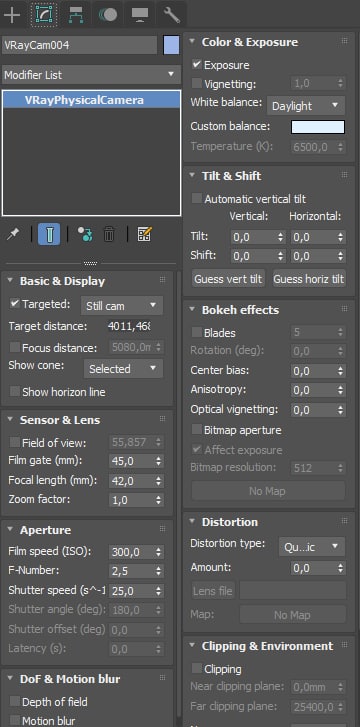The width and height of the screenshot is (360, 727).
Task: Enable Motion blur checkbox
Action: point(15,721)
